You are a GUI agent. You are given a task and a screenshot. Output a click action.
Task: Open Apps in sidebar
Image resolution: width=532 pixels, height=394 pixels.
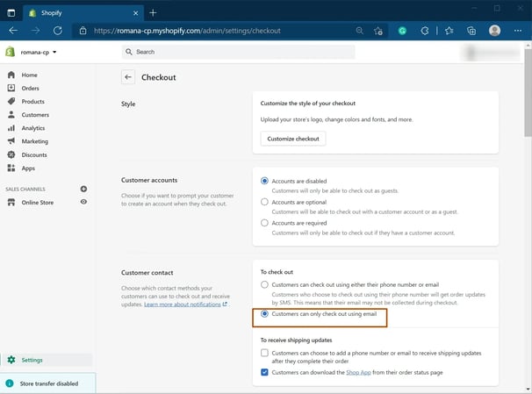coord(28,168)
